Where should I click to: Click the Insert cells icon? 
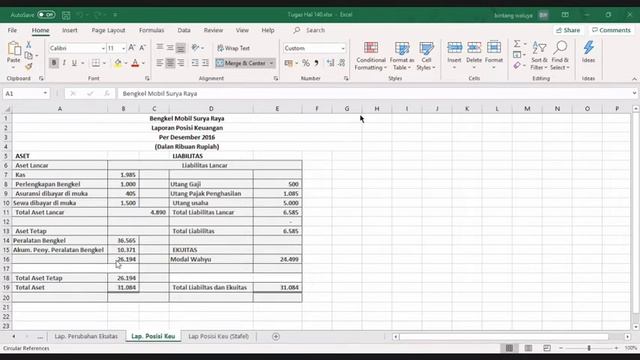point(454,49)
